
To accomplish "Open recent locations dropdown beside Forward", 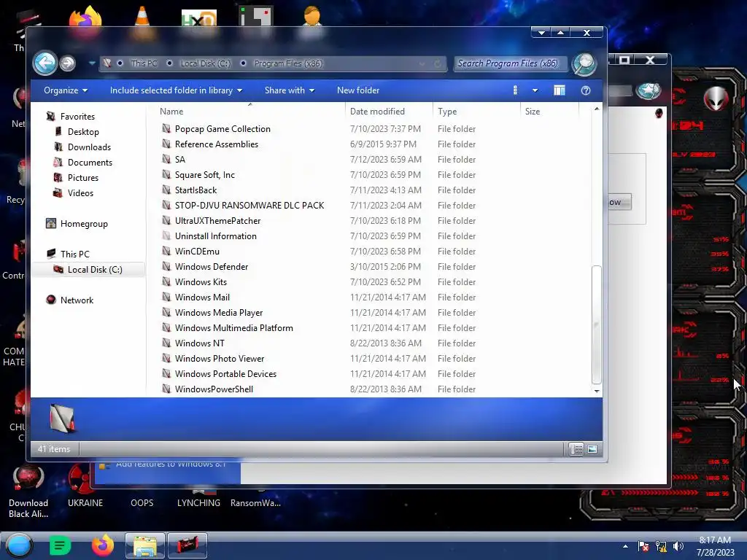I will [x=91, y=63].
